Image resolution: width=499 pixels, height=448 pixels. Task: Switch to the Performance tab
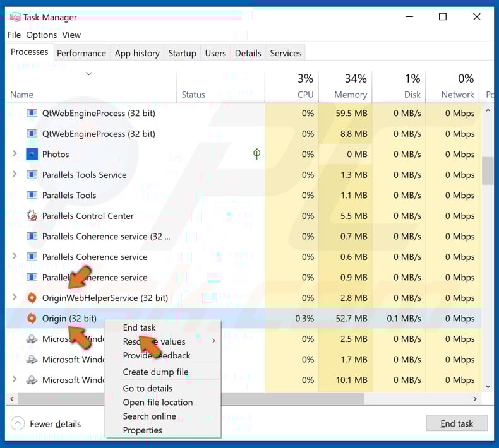81,53
